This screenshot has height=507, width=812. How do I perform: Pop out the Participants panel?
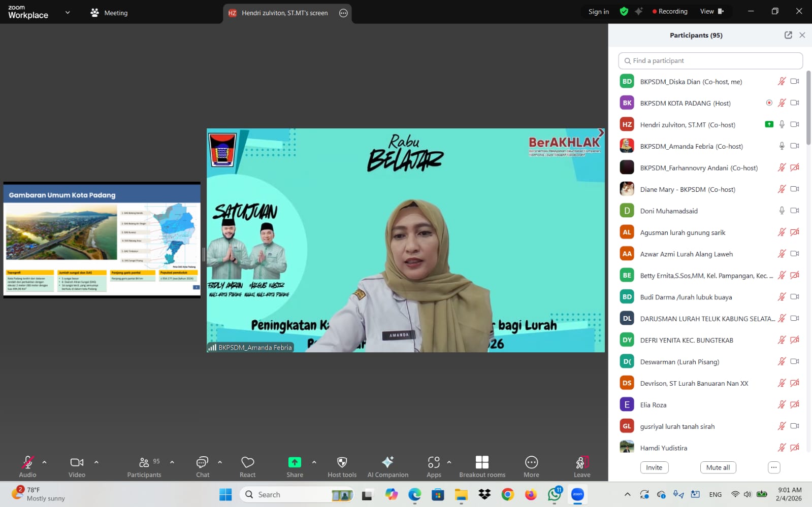(788, 35)
